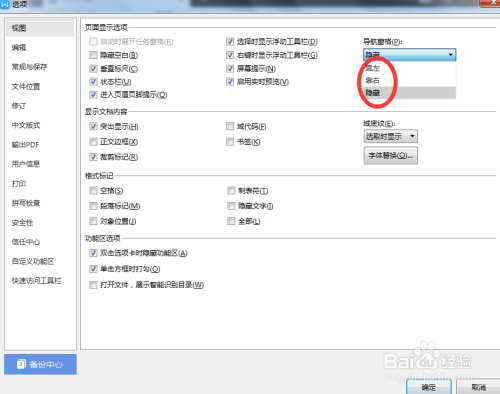Uncheck 选择时显示浮动工具栏(D)
The height and width of the screenshot is (394, 500).
tap(230, 42)
